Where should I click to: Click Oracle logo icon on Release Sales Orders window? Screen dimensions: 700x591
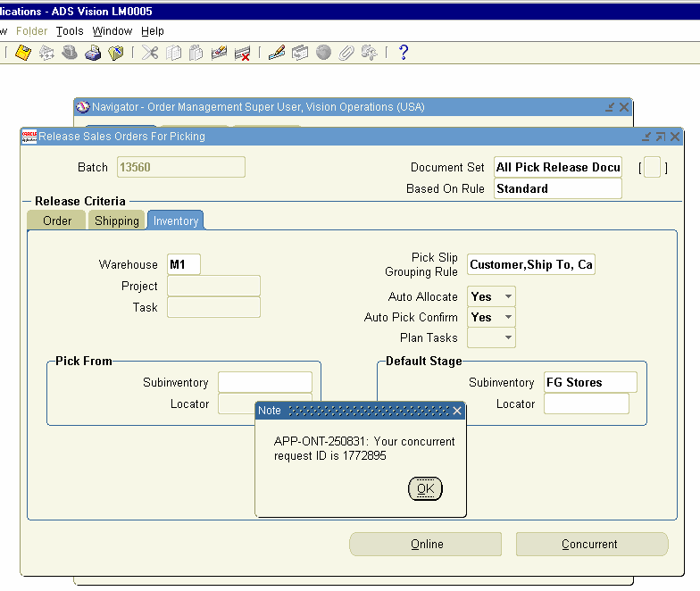point(29,137)
